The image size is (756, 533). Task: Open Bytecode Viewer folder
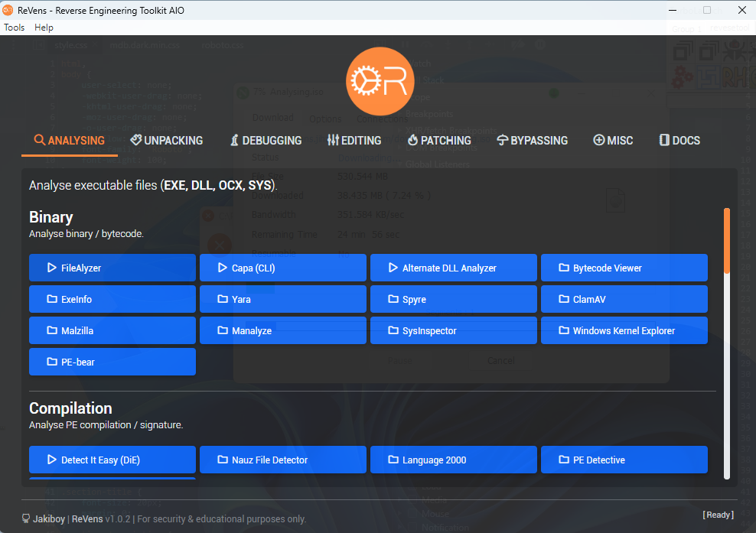tap(624, 268)
